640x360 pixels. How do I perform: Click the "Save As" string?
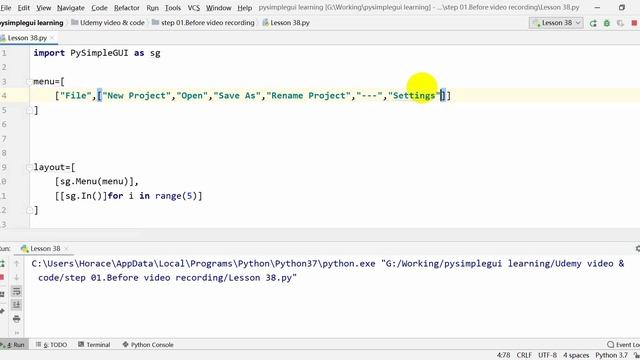coord(237,96)
